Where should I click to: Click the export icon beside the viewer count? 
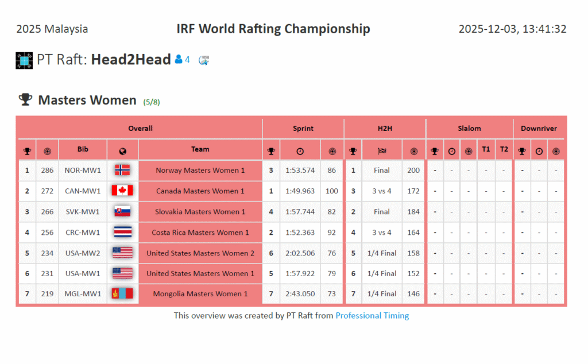[x=204, y=60]
